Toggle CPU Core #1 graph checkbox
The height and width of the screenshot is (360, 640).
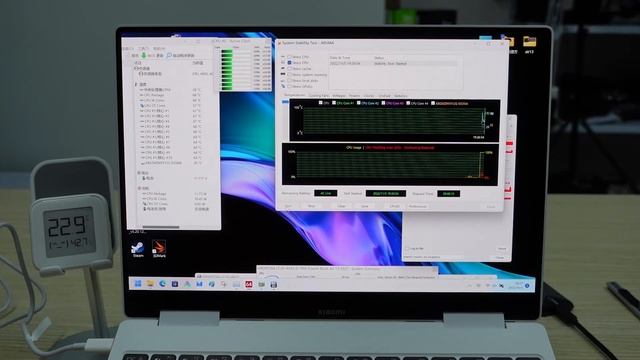pyautogui.click(x=334, y=103)
